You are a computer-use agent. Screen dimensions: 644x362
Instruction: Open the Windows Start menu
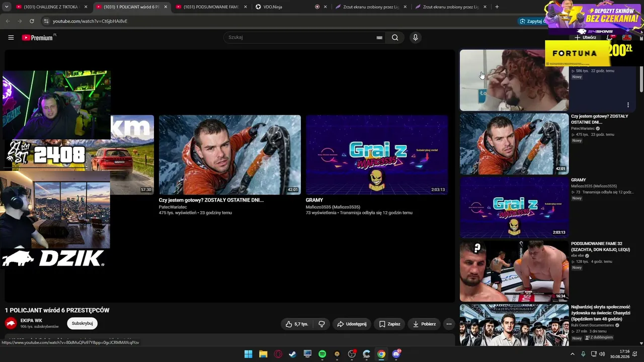(x=248, y=354)
